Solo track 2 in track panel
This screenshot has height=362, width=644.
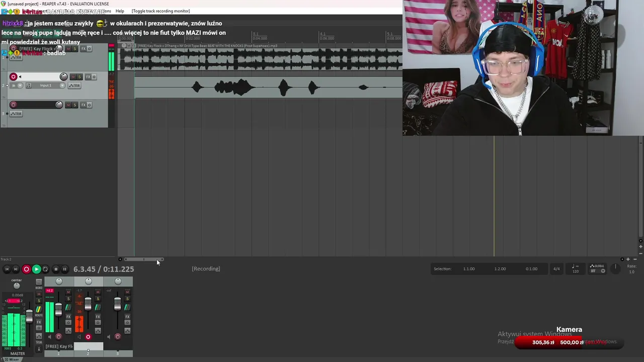79,77
